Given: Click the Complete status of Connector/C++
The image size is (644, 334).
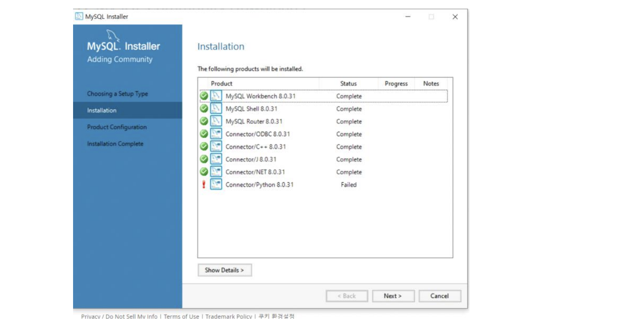Looking at the screenshot, I should pyautogui.click(x=349, y=147).
